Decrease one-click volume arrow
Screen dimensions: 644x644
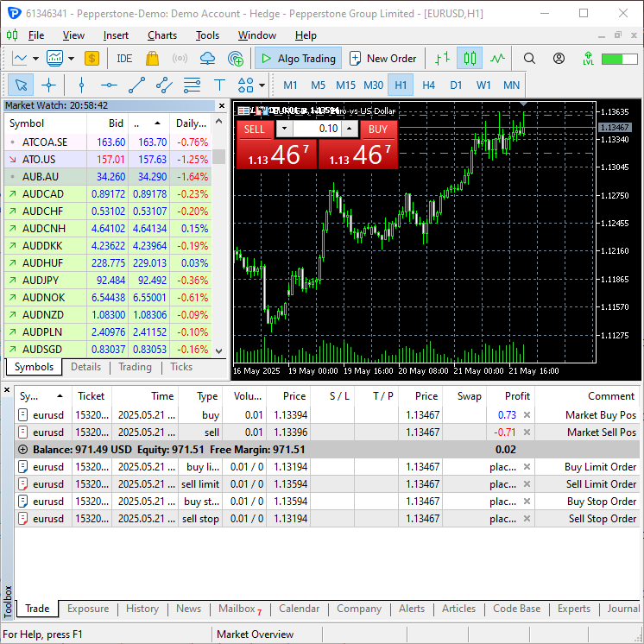(284, 129)
